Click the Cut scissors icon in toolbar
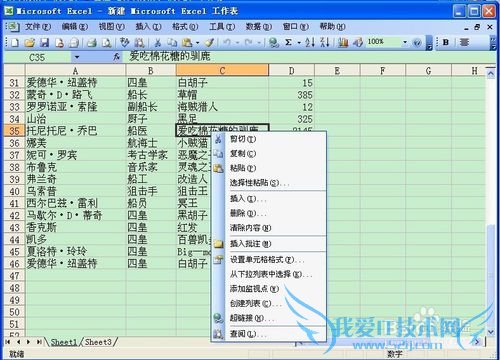Screen dimensions: 500x360 coord(158,42)
